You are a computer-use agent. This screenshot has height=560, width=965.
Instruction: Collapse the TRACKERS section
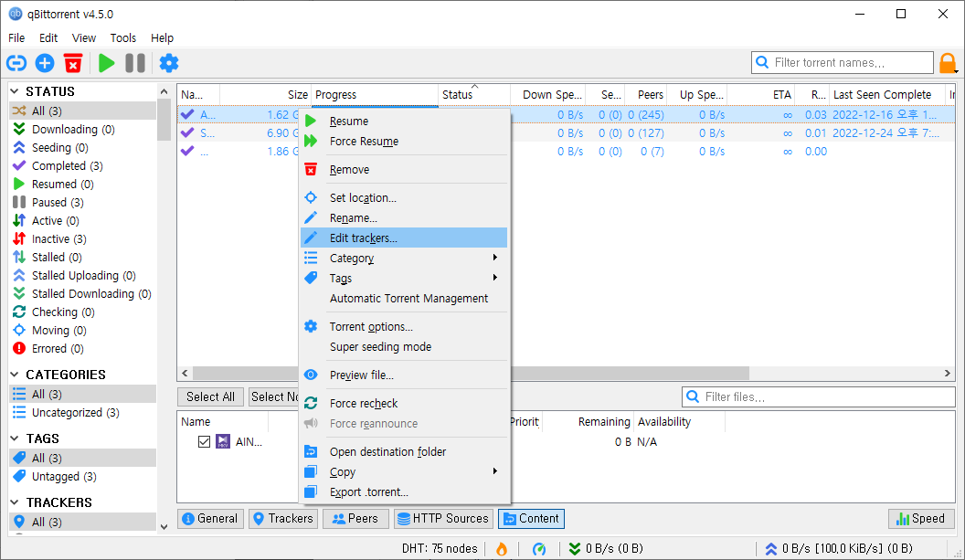point(15,502)
